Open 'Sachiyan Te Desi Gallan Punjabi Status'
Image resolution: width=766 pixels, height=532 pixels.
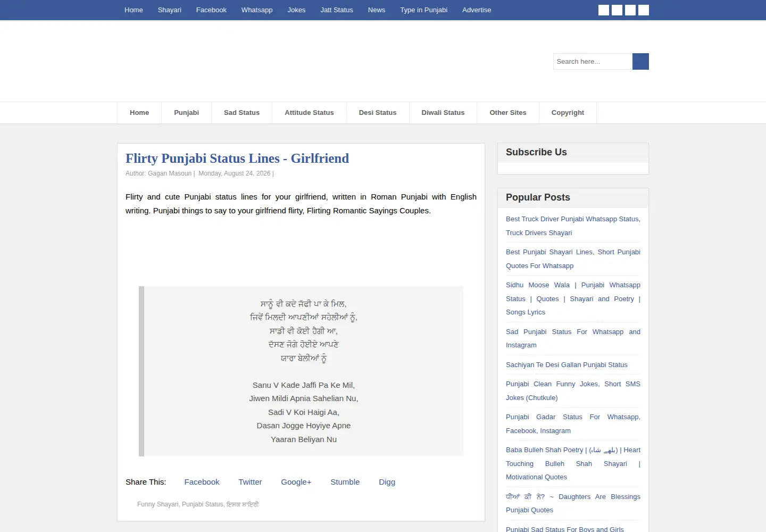[567, 365]
